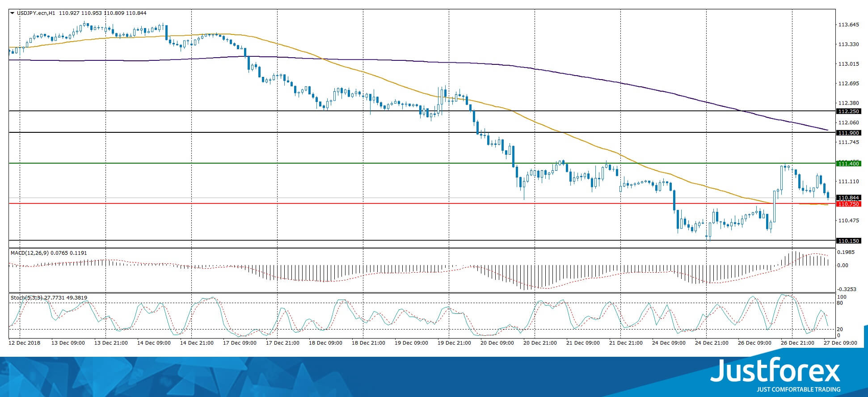Image resolution: width=868 pixels, height=397 pixels.
Task: Click the OHLC values 110.927 110.953 110.809 110.844
Action: pos(102,13)
